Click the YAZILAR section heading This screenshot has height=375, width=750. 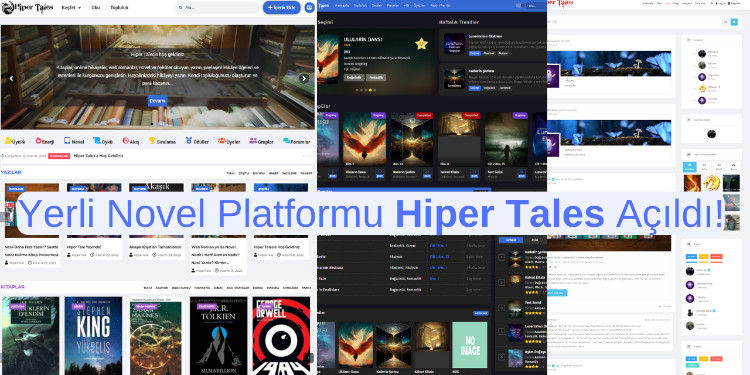click(11, 172)
